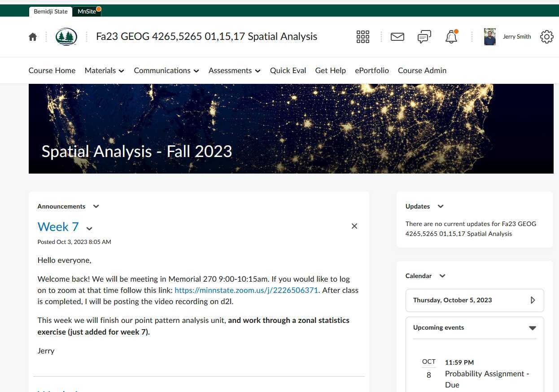Screen dimensions: 559x392
Task: Open the instant messages chat icon
Action: coord(424,37)
